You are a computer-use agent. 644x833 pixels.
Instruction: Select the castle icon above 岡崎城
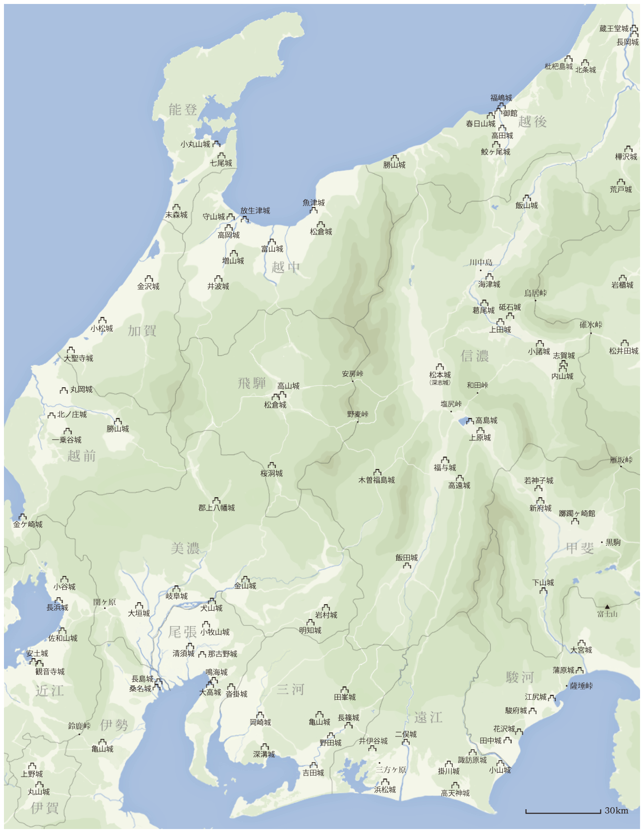point(261,715)
